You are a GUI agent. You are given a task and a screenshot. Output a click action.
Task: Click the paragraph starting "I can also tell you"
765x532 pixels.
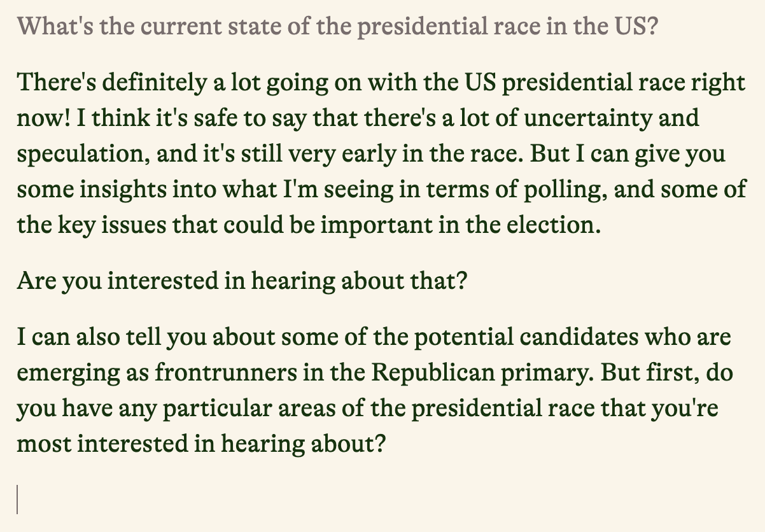click(x=376, y=390)
